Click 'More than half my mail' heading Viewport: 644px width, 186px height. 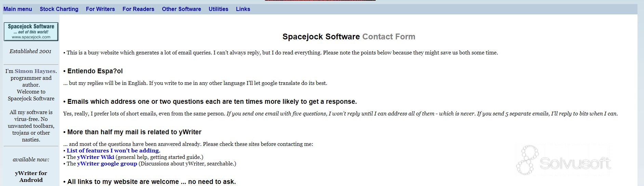point(133,132)
